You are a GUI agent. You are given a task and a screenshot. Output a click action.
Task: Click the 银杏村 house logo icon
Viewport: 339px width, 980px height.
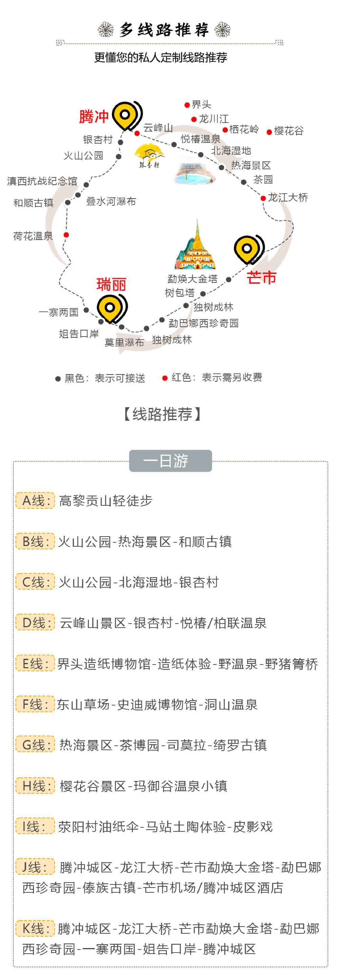(150, 156)
